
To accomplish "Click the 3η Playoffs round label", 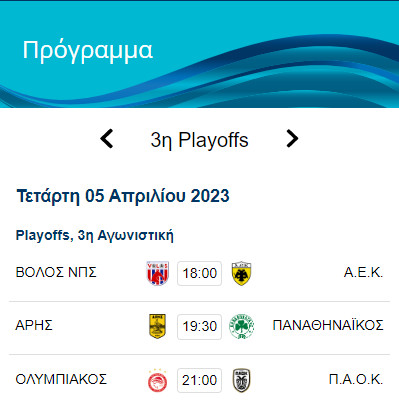I will point(199,140).
